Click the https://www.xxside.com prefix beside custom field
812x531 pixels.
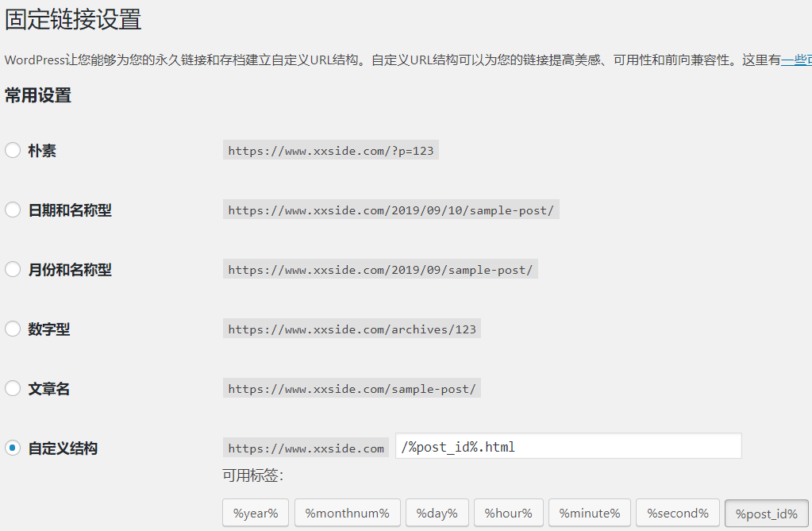pos(306,448)
